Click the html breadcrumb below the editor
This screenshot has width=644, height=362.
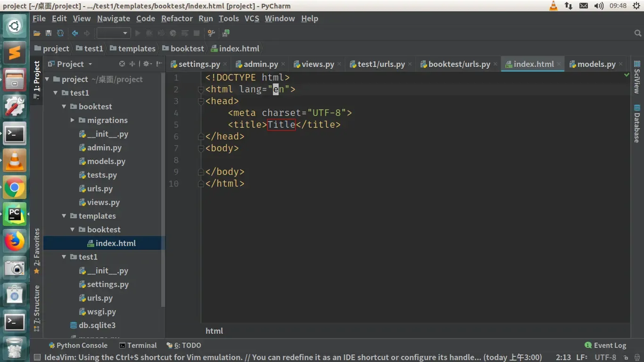[x=214, y=331]
